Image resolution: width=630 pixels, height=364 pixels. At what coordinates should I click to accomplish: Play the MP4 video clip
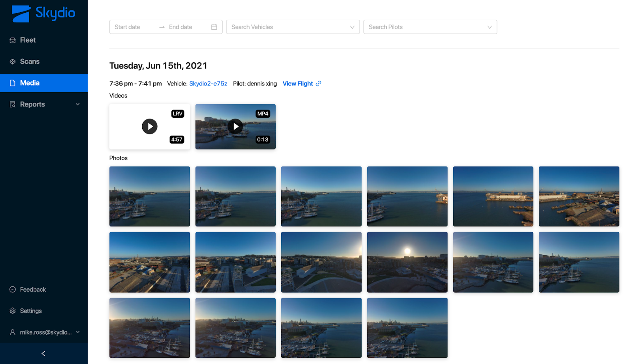pos(235,126)
